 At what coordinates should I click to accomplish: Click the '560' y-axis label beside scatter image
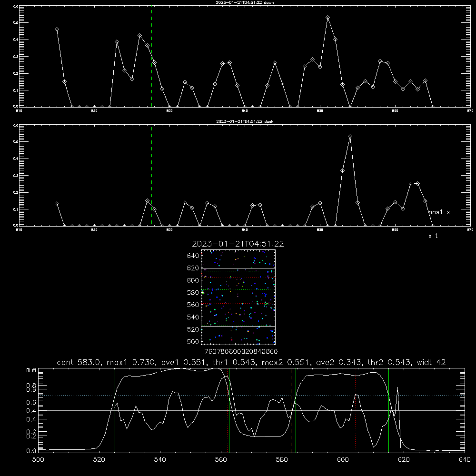[193, 305]
